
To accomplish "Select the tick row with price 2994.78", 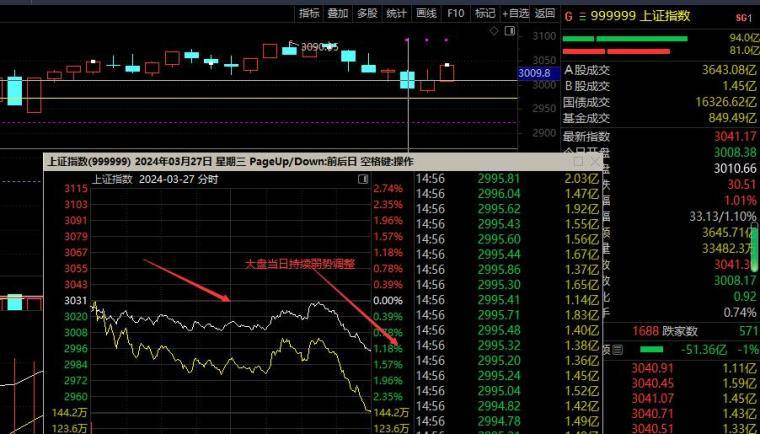I will [508, 421].
